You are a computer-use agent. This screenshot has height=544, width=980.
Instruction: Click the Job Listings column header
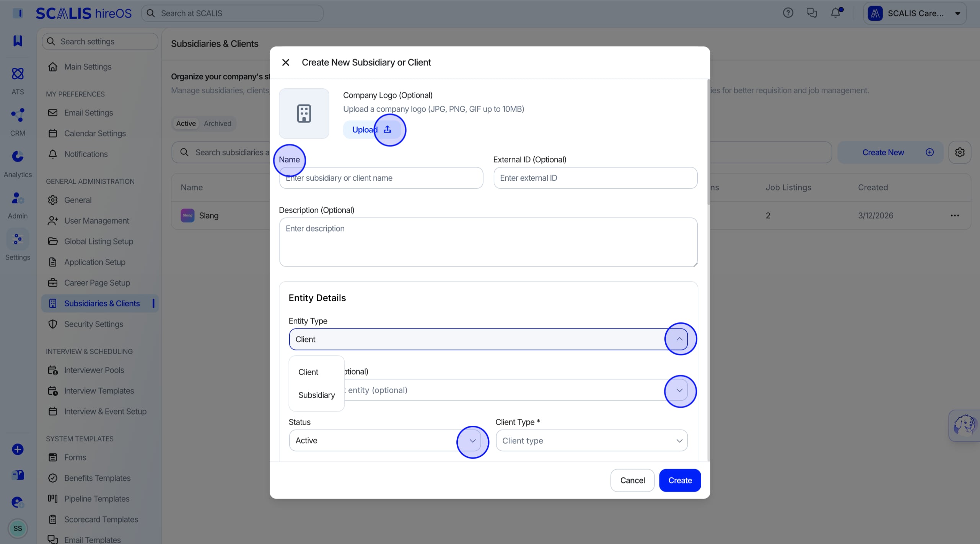point(788,187)
